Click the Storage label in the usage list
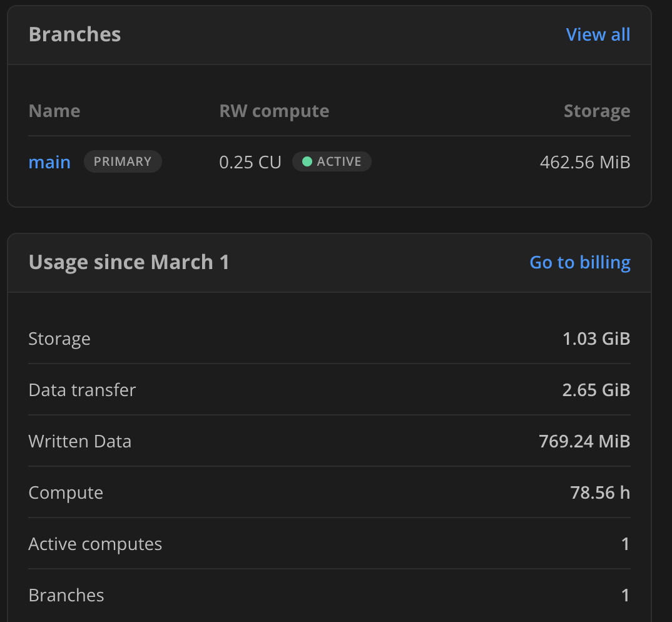The height and width of the screenshot is (622, 672). pyautogui.click(x=59, y=339)
